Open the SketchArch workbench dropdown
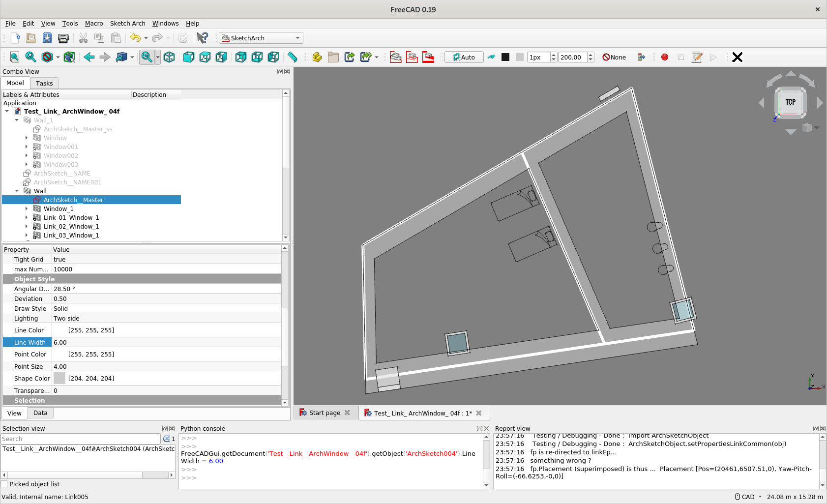827x504 pixels. [x=297, y=38]
